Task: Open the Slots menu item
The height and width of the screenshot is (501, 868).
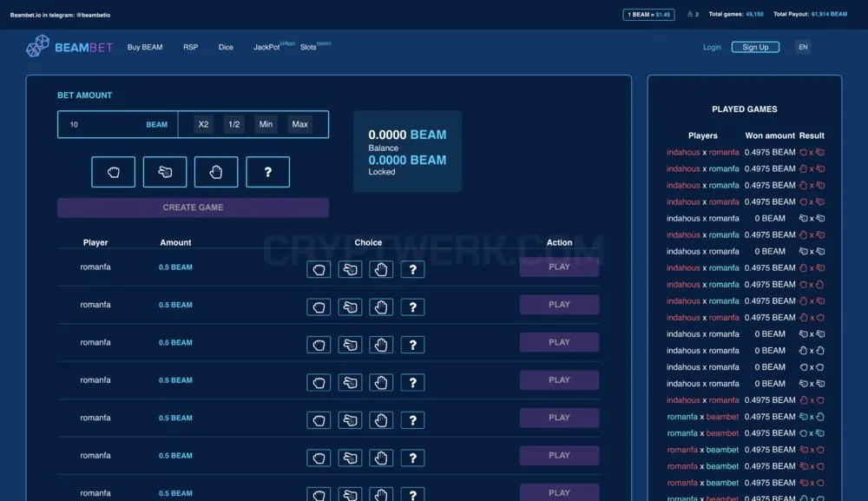Action: click(x=308, y=47)
